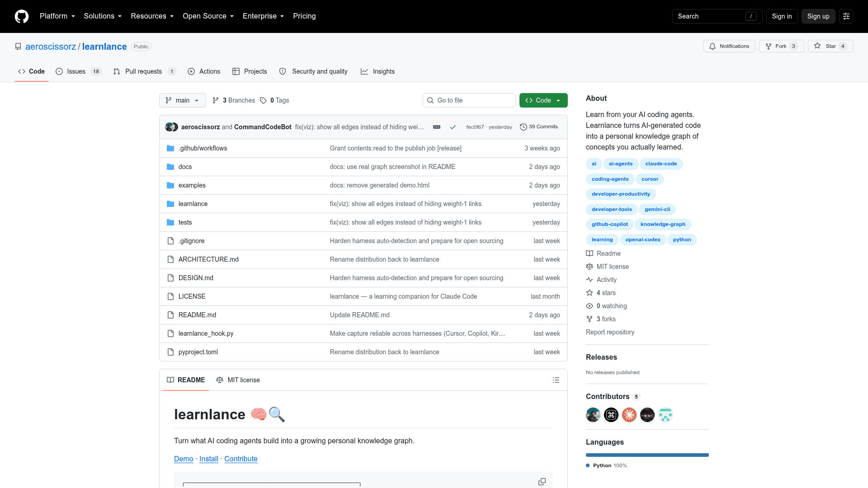
Task: Open the README outline list icon
Action: [x=556, y=380]
